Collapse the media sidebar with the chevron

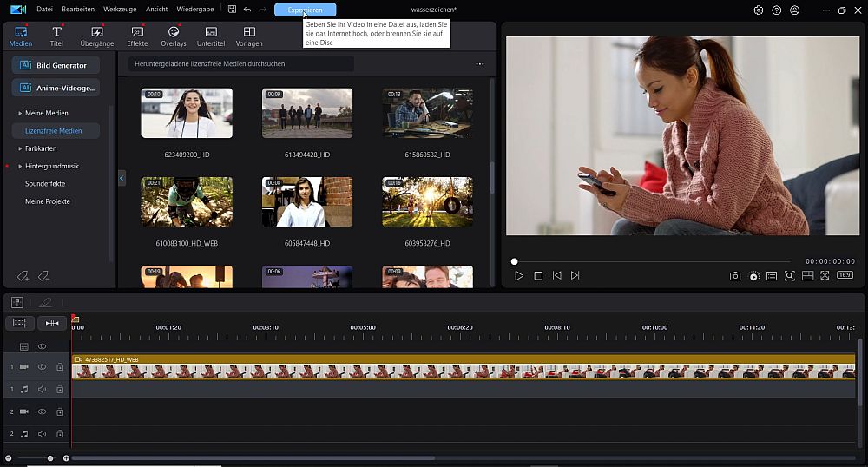pyautogui.click(x=122, y=178)
